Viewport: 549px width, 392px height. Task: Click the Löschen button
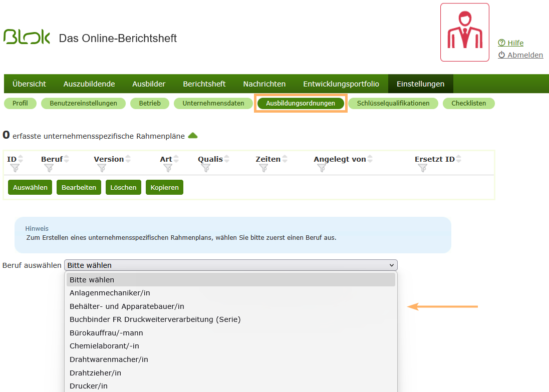(x=123, y=187)
